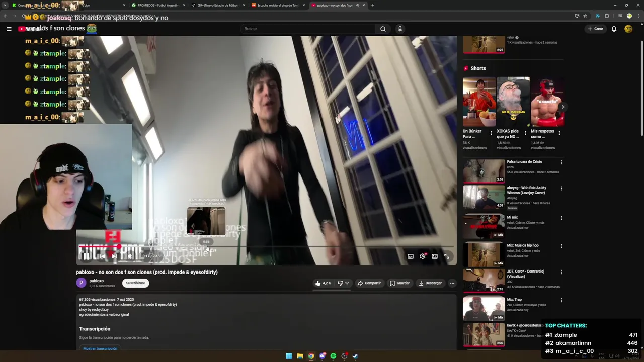Switch to theater mode

click(x=435, y=256)
